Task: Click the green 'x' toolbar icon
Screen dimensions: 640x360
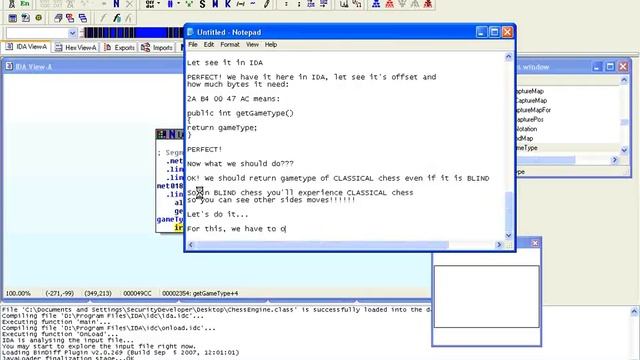Action: pos(189,4)
